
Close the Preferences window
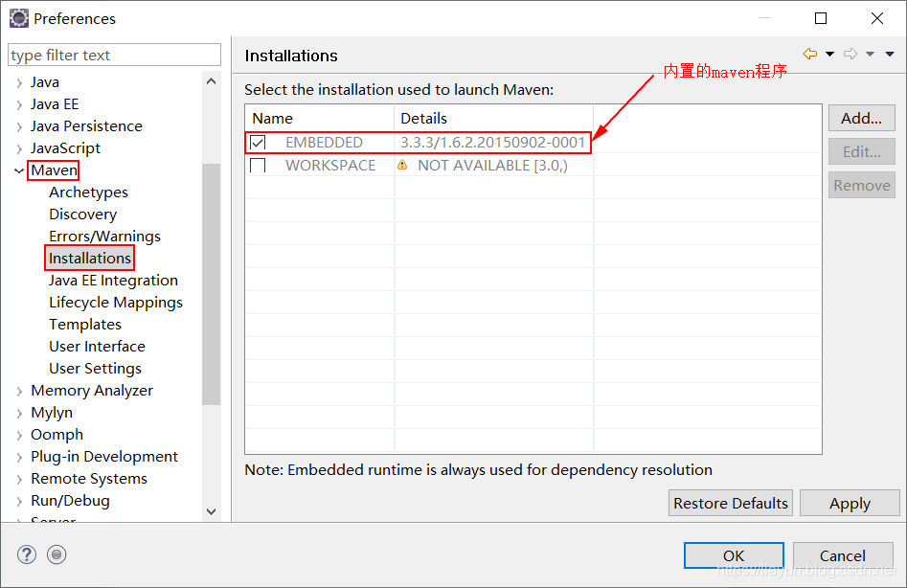877,18
